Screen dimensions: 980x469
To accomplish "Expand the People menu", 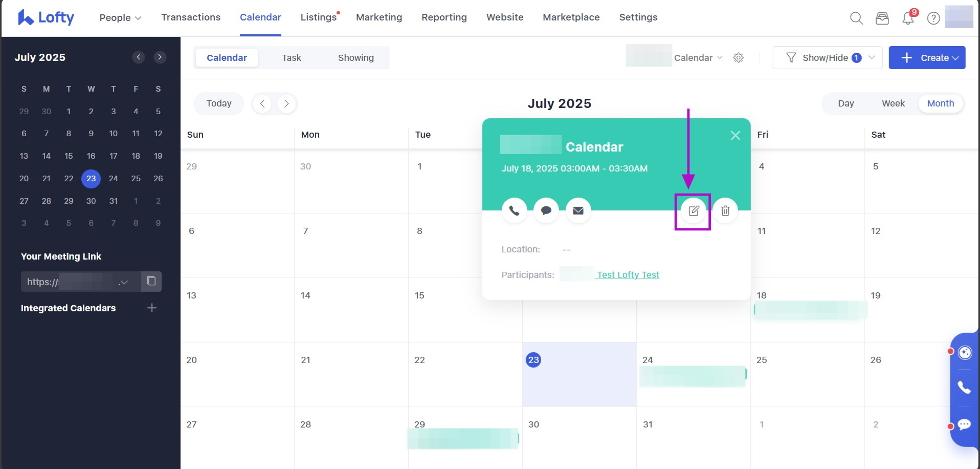I will tap(120, 17).
